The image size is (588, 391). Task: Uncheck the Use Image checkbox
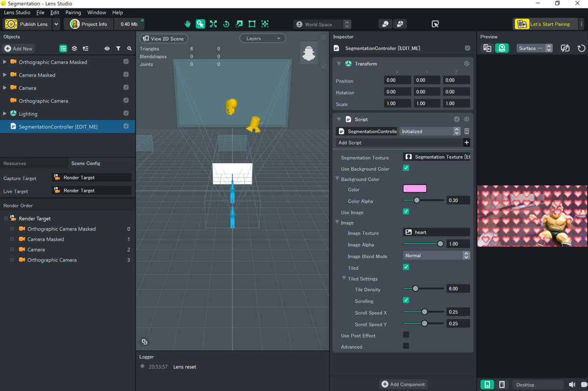[406, 212]
